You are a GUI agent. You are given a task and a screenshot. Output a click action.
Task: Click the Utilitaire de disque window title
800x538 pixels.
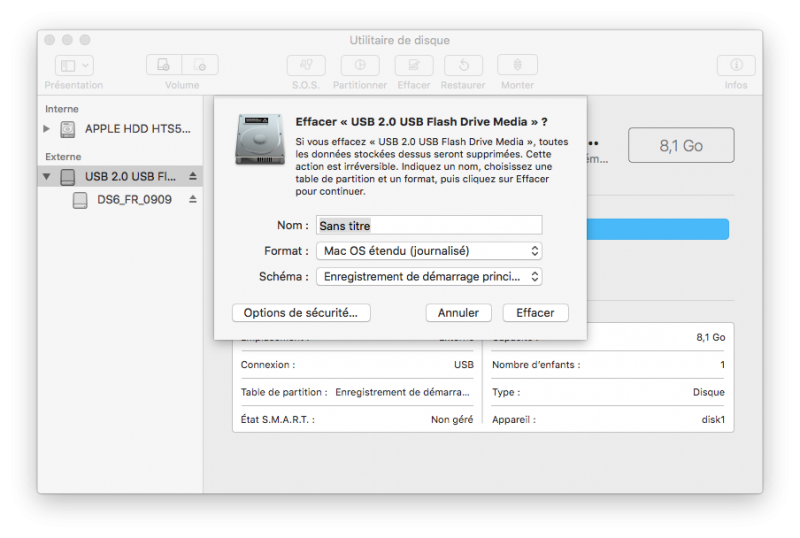(399, 40)
